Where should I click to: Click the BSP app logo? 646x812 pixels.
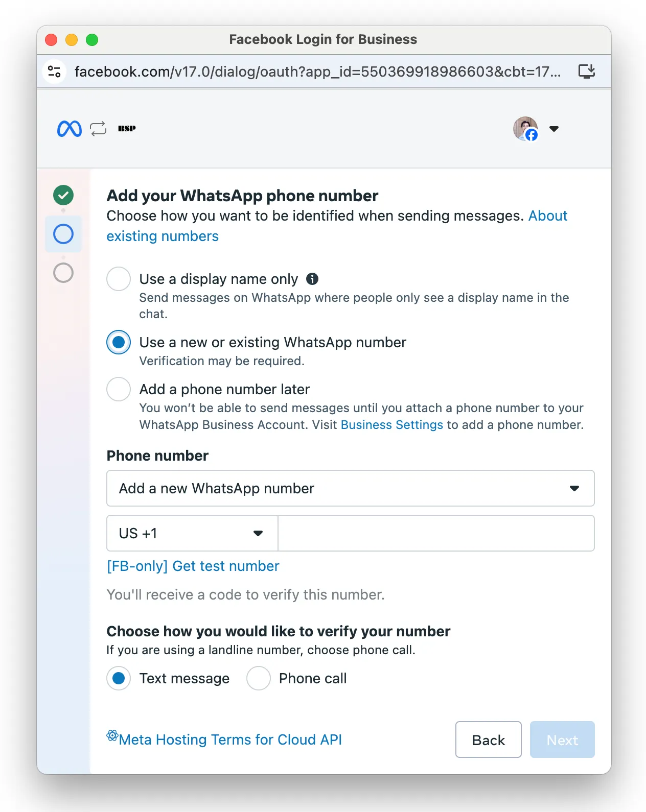pos(127,129)
